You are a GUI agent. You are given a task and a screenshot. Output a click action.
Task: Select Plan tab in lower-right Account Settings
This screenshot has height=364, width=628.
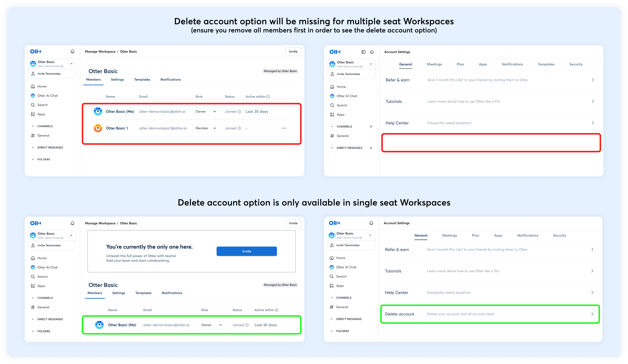475,236
